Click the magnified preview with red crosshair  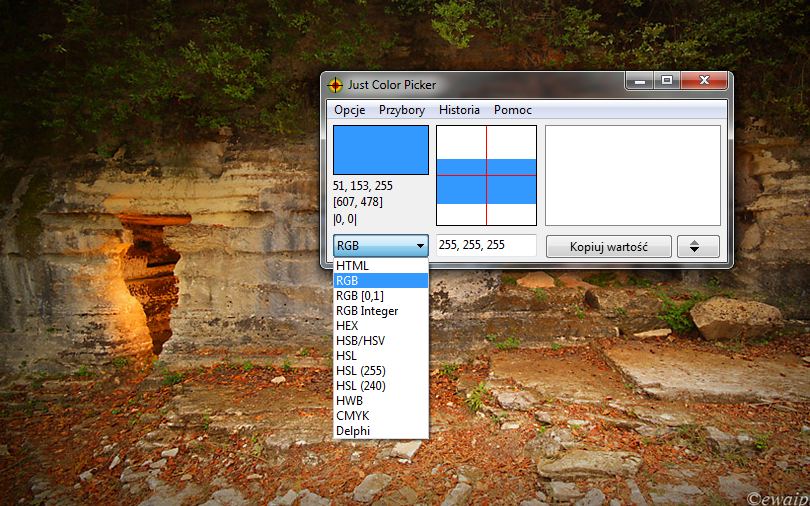pyautogui.click(x=487, y=176)
